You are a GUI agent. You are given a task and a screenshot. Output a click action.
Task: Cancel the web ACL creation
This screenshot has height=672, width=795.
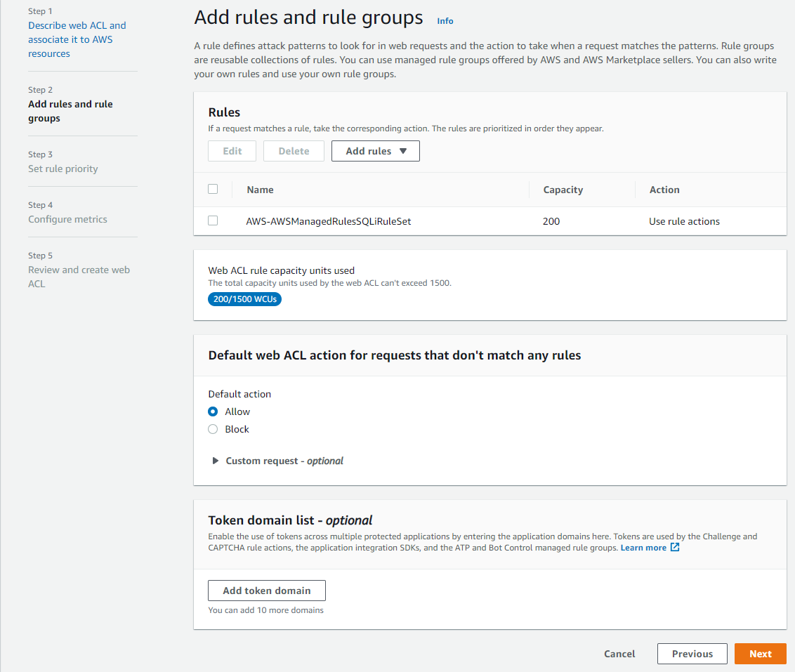click(619, 654)
